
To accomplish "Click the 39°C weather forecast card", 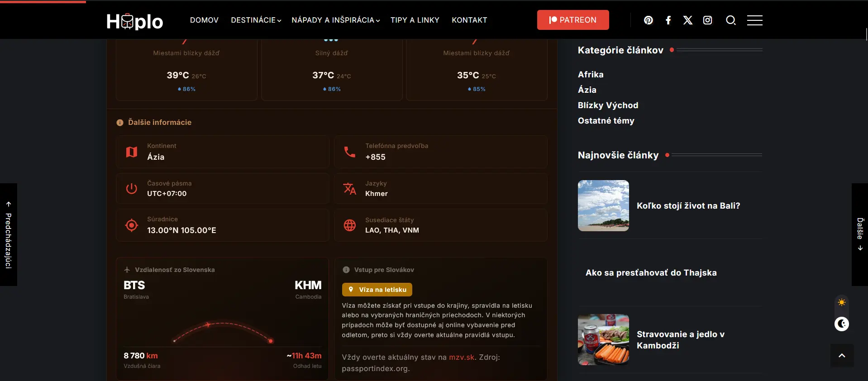I will tap(186, 70).
